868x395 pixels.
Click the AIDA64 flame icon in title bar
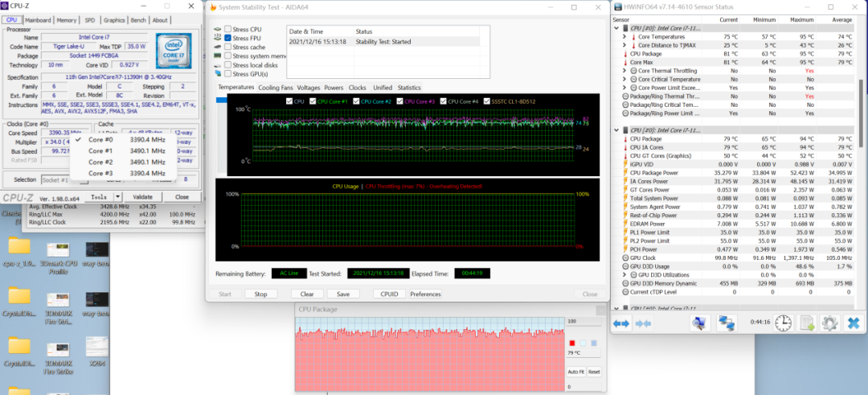[x=212, y=7]
